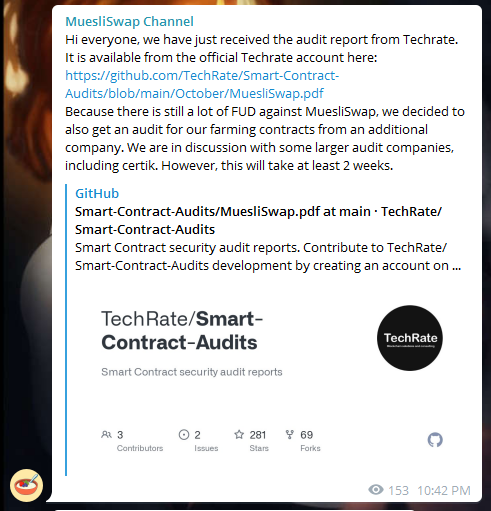Open the TechRate/Smart-Contract-Audits preview card image
491x511 pixels.
[272, 376]
